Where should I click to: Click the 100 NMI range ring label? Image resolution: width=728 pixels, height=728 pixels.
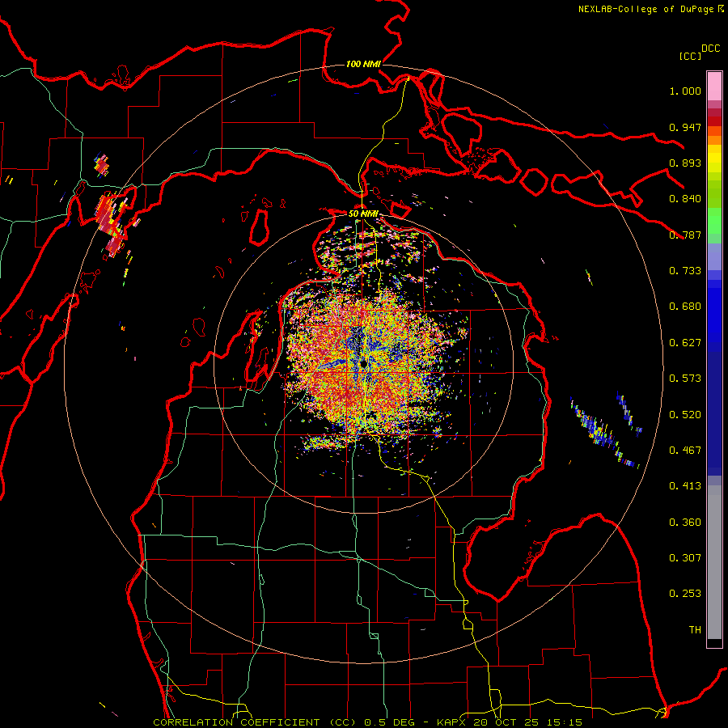pyautogui.click(x=363, y=64)
